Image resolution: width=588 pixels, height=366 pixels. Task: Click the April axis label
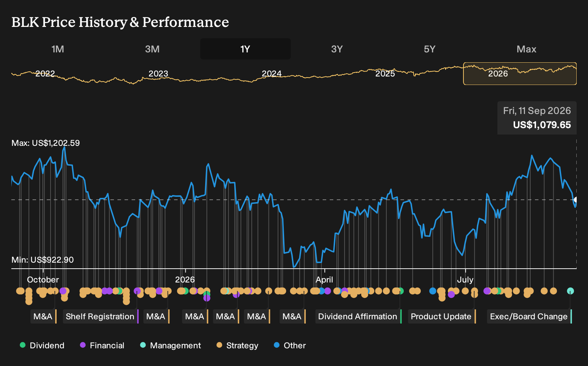point(324,280)
